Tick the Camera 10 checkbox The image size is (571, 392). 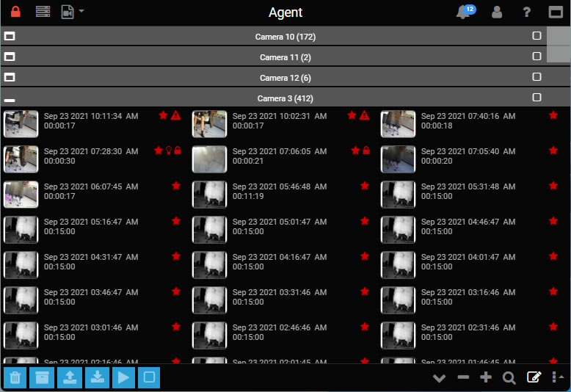537,36
